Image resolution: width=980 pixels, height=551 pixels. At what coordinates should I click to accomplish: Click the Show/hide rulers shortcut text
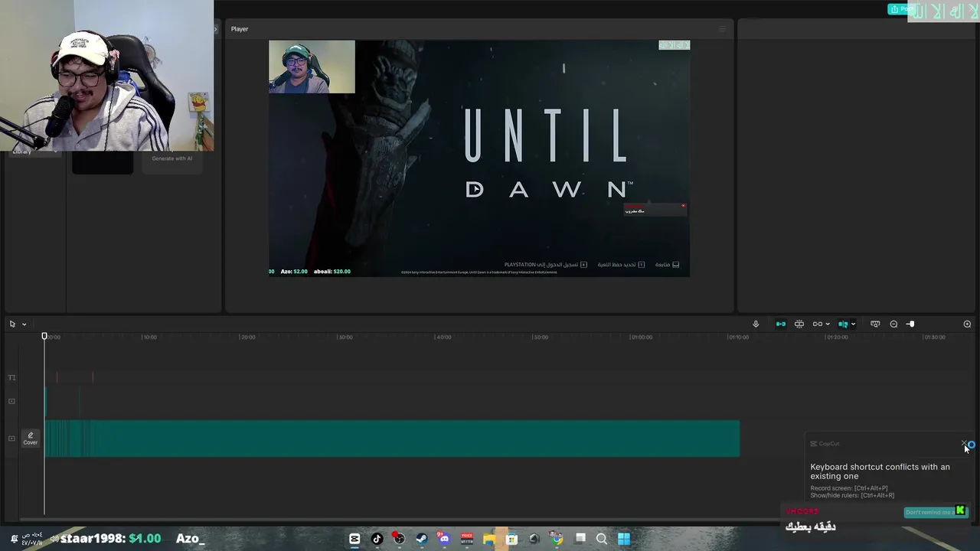[x=852, y=495]
